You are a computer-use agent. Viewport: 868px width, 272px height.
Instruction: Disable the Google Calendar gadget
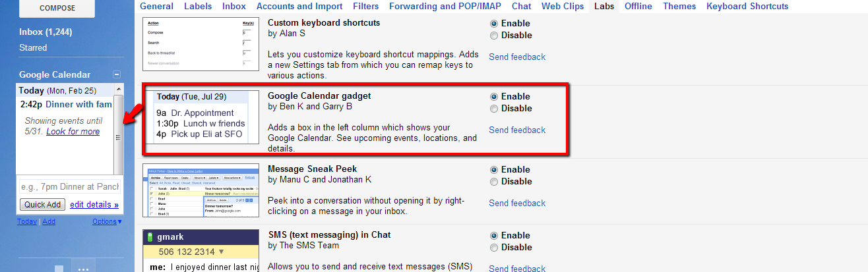pos(494,109)
